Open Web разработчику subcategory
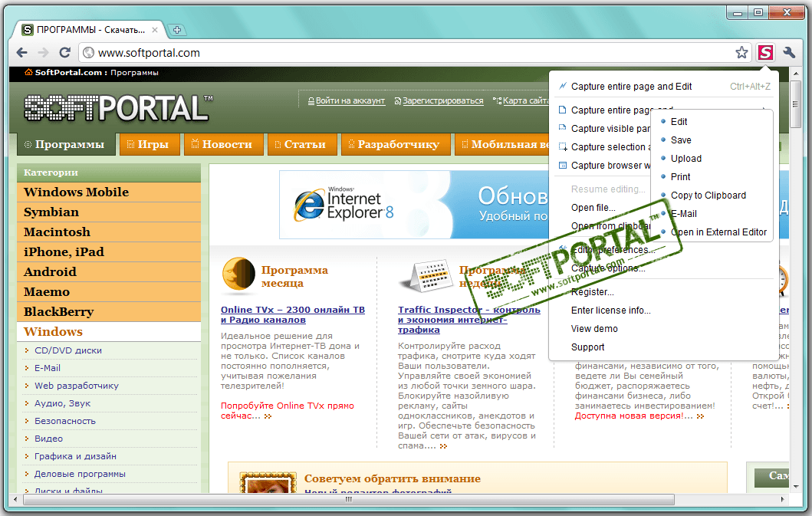This screenshot has height=516, width=812. click(77, 386)
